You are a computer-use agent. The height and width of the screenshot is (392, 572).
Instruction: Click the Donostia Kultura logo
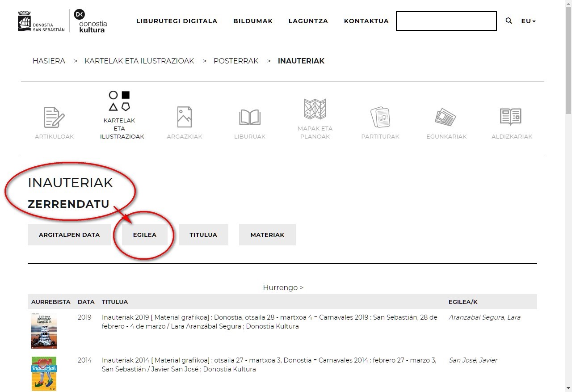click(x=91, y=21)
